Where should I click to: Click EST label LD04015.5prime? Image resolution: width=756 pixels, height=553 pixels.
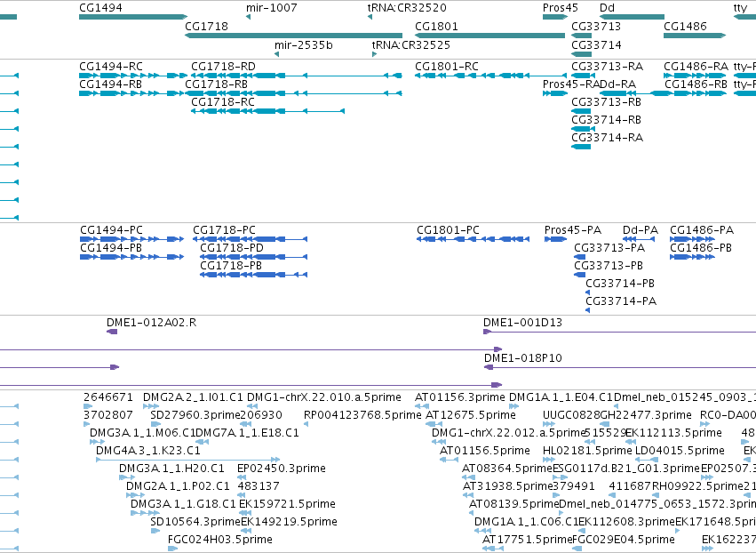(680, 451)
